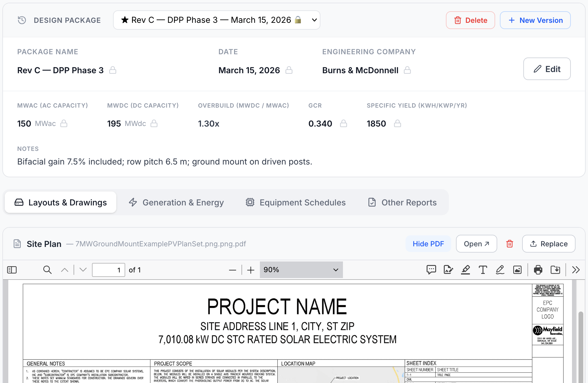Zoom out the PDF viewer
This screenshot has height=383, width=588.
233,270
